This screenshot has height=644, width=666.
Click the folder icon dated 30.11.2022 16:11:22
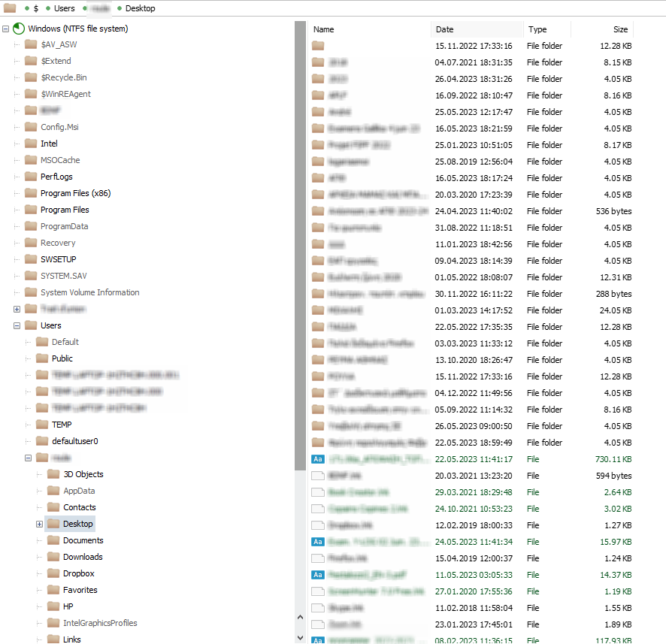318,294
